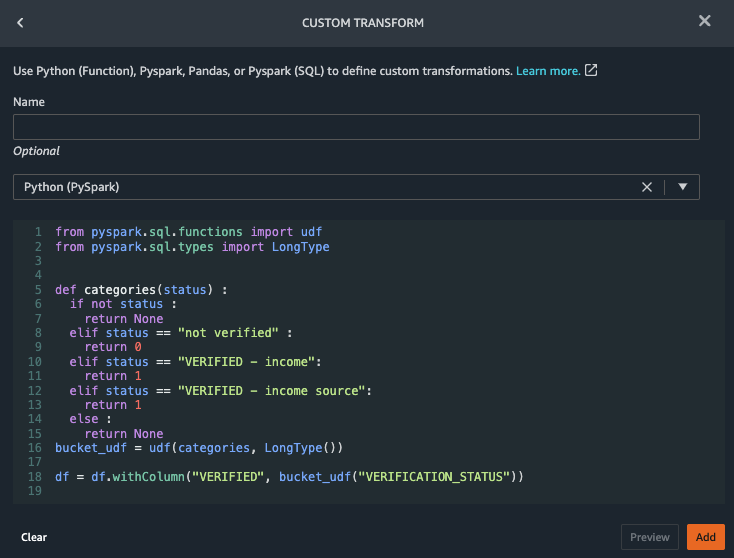Click empty line 19 in code editor
The image size is (734, 558).
click(x=300, y=492)
